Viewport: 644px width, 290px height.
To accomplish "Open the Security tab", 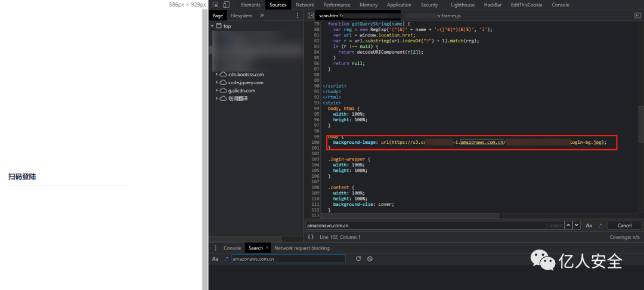I will (429, 5).
